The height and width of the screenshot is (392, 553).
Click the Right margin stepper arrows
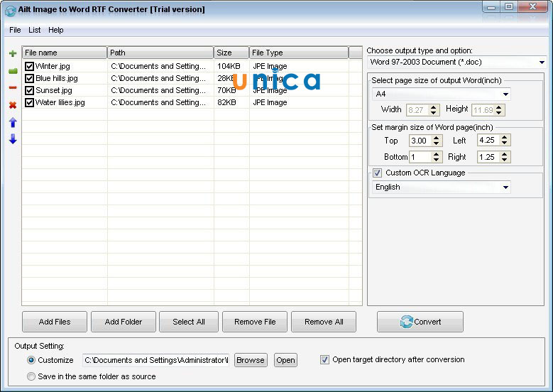point(504,157)
